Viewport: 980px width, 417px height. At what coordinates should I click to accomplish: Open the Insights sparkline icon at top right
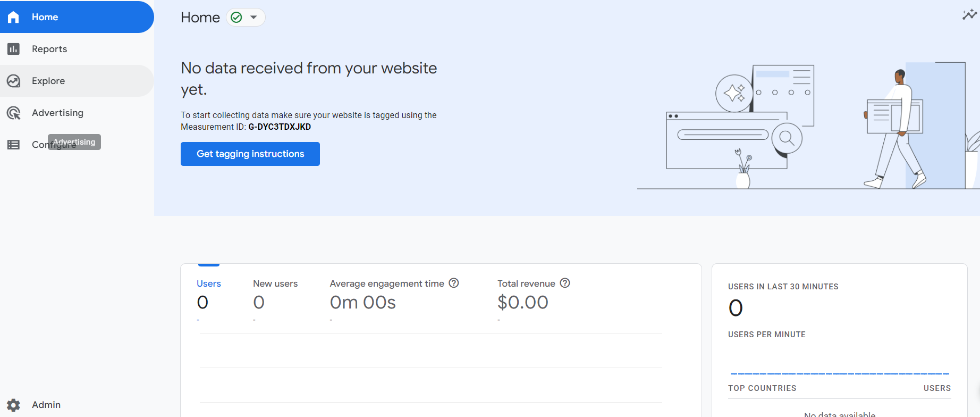tap(969, 15)
